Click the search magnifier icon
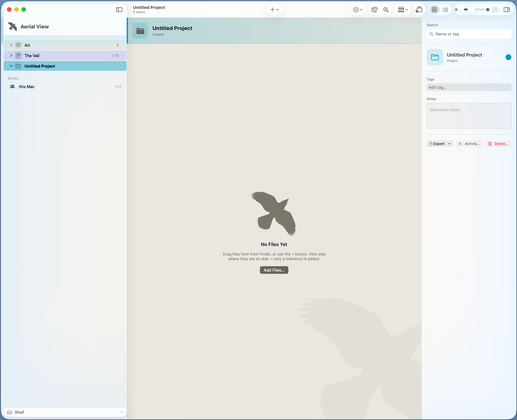517x420 pixels. click(x=431, y=34)
